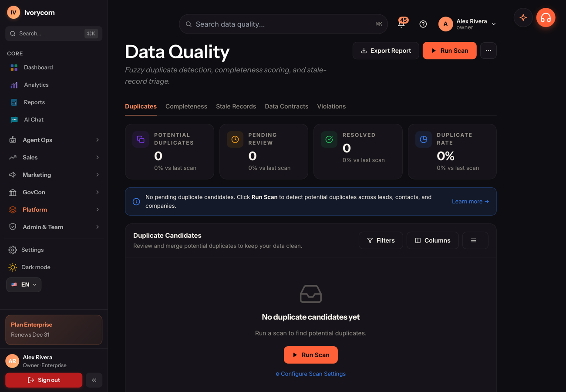Switch to the Stale Records tab
The image size is (566, 392).
(236, 106)
